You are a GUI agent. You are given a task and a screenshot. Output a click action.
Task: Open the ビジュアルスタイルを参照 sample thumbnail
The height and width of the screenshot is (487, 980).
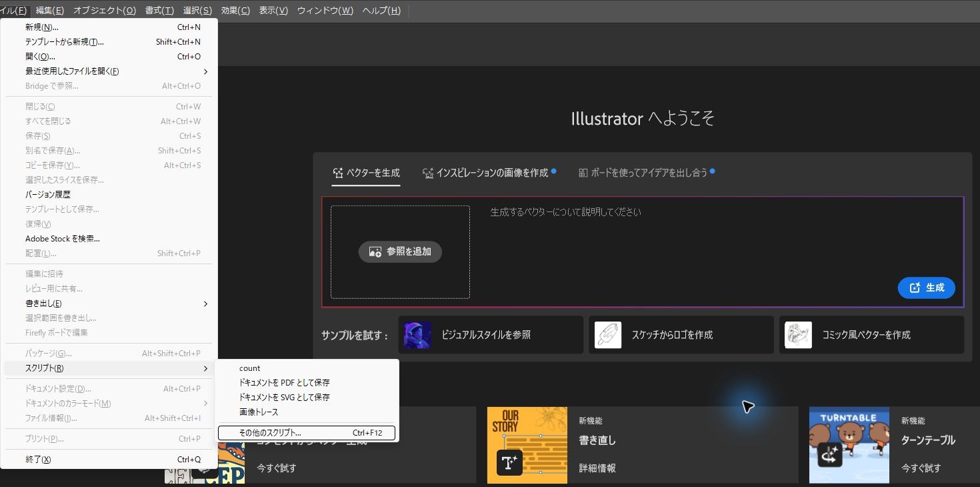418,335
